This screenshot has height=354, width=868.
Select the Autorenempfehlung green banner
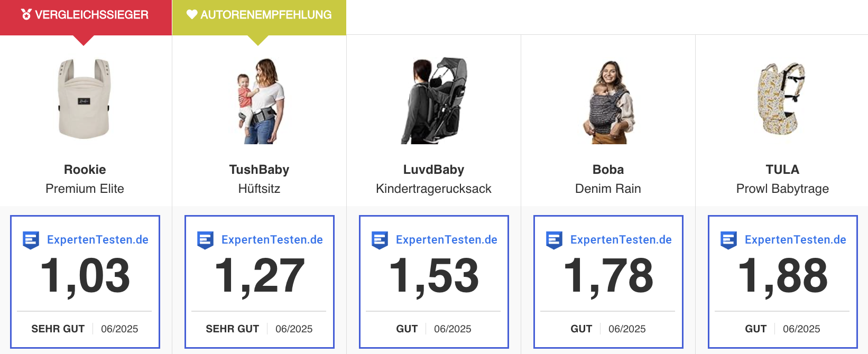click(x=259, y=17)
